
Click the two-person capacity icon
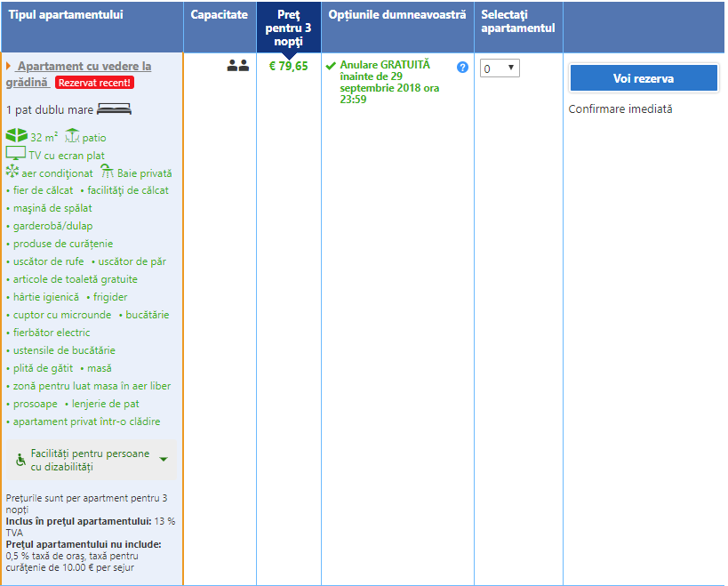pyautogui.click(x=237, y=65)
